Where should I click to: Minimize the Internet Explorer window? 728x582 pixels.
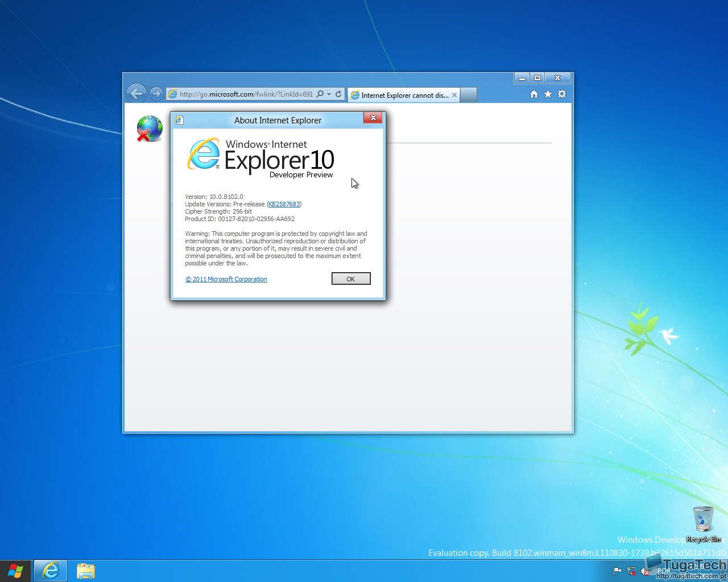[522, 78]
